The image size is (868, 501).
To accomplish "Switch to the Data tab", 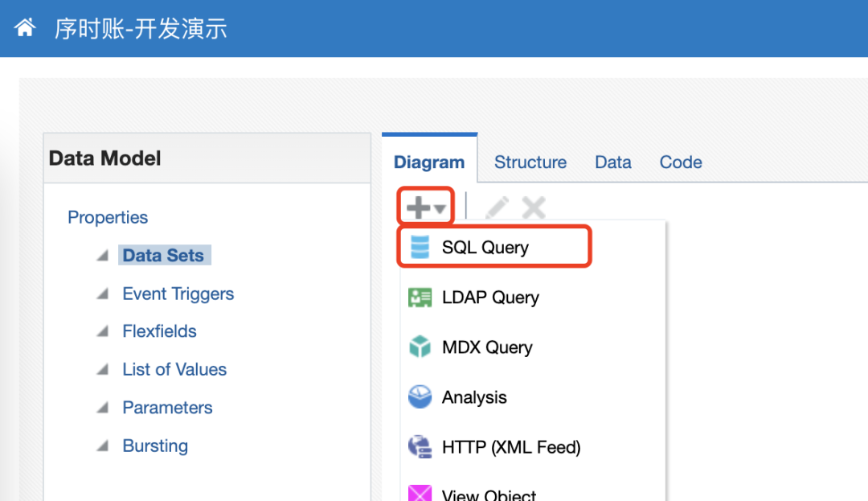I will coord(612,162).
